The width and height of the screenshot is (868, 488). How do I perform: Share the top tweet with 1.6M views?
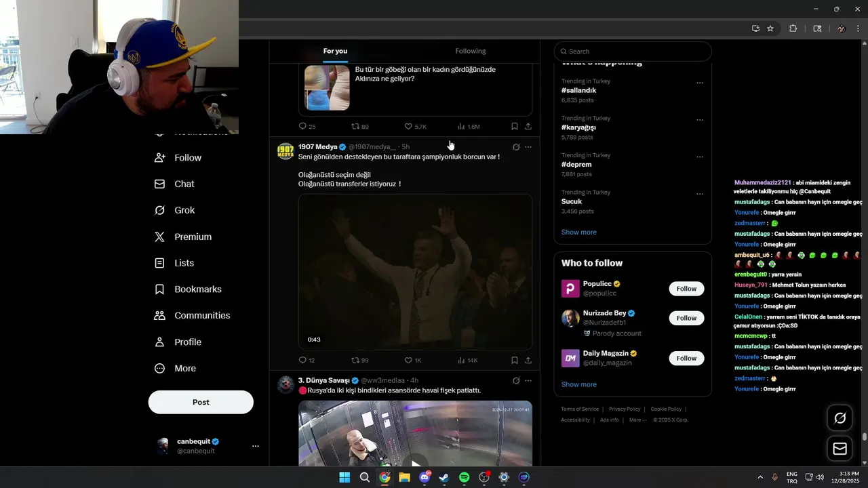pos(528,127)
